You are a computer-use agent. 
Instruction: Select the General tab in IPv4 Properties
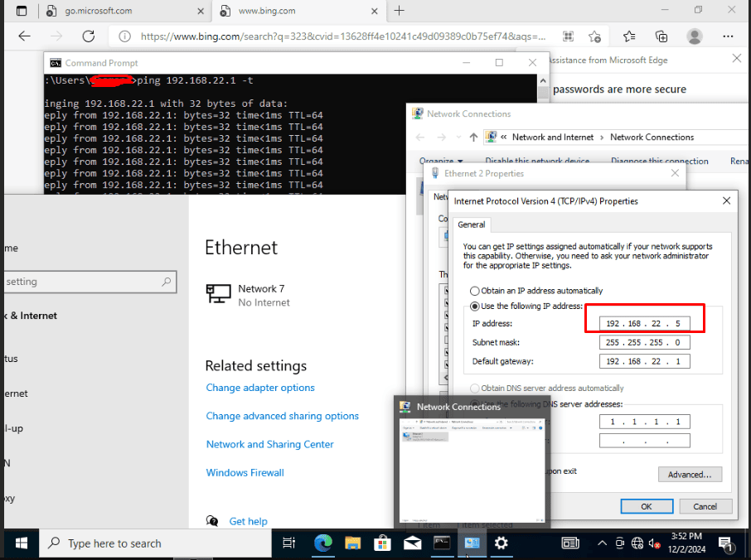pyautogui.click(x=472, y=224)
